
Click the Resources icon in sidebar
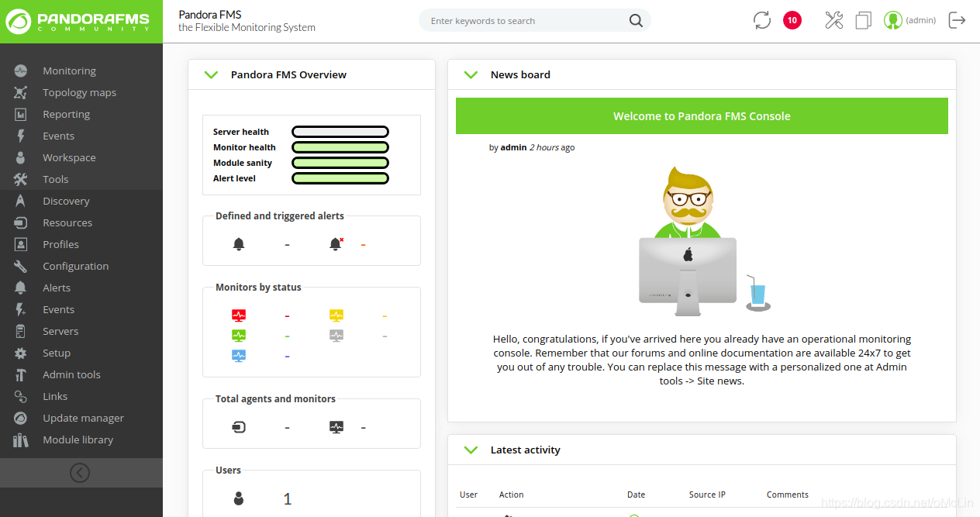point(21,222)
